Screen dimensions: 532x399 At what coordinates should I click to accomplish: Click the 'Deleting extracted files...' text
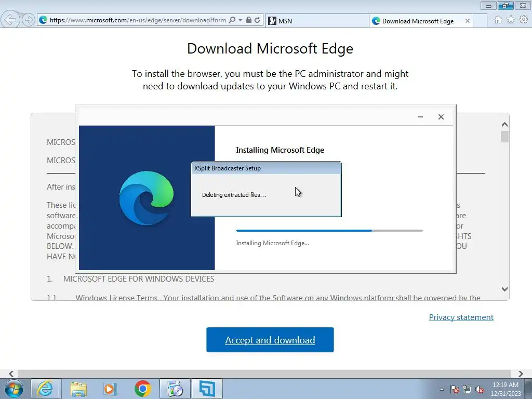tap(234, 195)
